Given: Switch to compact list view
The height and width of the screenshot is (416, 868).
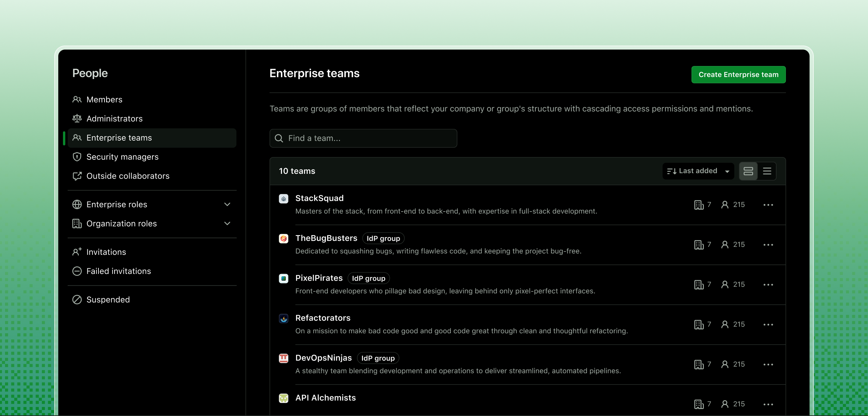Looking at the screenshot, I should pos(767,171).
